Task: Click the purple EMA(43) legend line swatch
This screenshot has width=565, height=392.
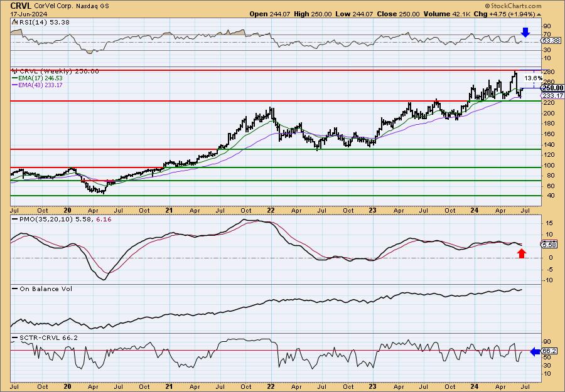Action: 15,85
